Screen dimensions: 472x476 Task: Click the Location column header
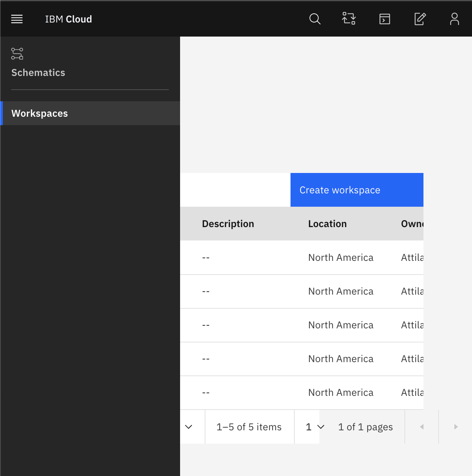327,224
